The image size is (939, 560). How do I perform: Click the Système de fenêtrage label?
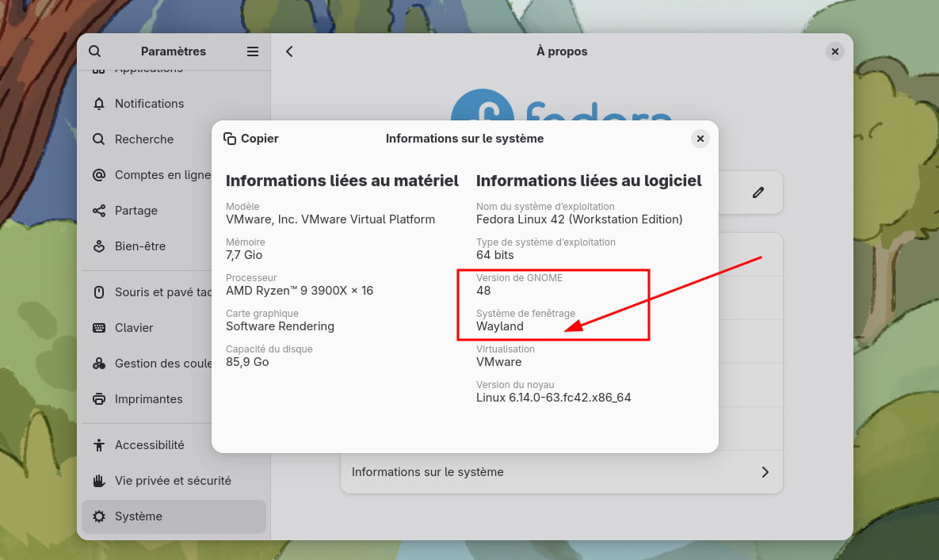(x=525, y=314)
